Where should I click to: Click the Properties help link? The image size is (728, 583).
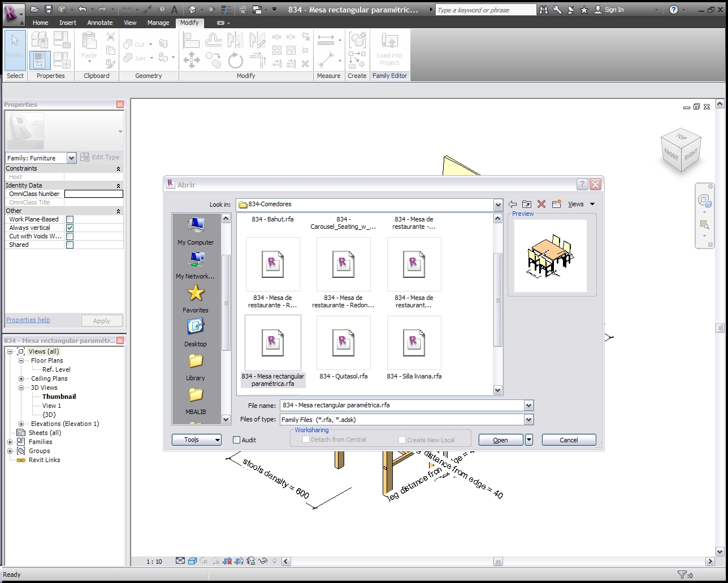click(x=27, y=320)
